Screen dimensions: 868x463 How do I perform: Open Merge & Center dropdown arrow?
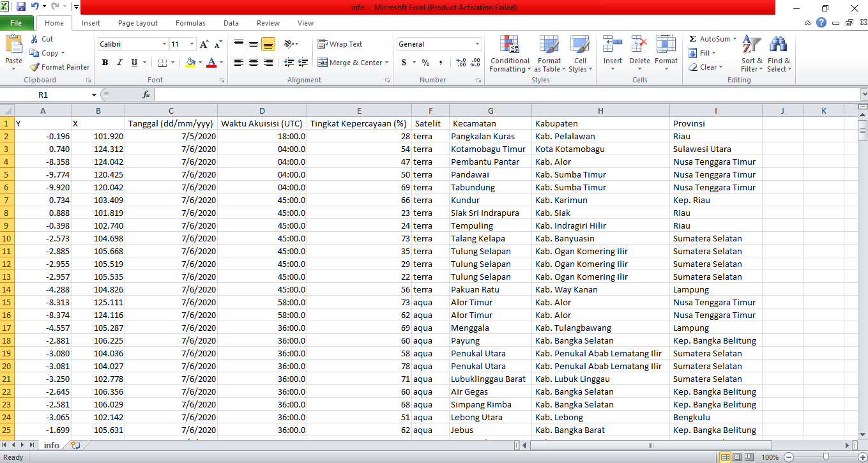[x=387, y=63]
